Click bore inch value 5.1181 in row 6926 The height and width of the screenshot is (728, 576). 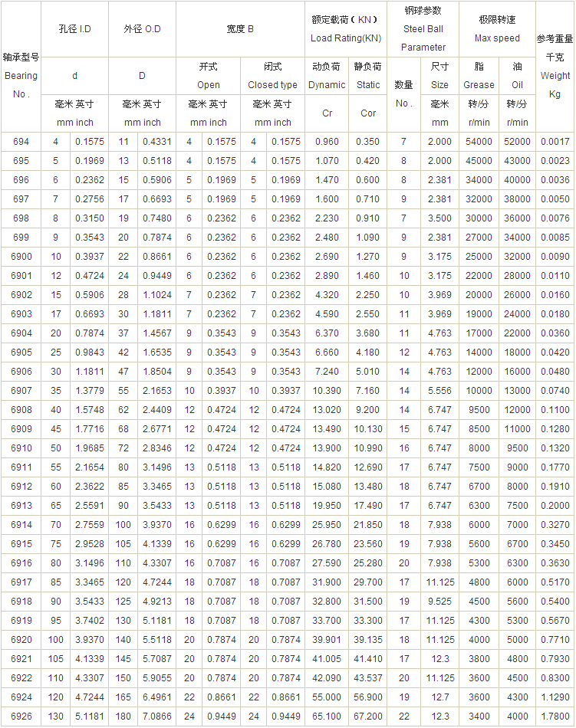(x=90, y=717)
